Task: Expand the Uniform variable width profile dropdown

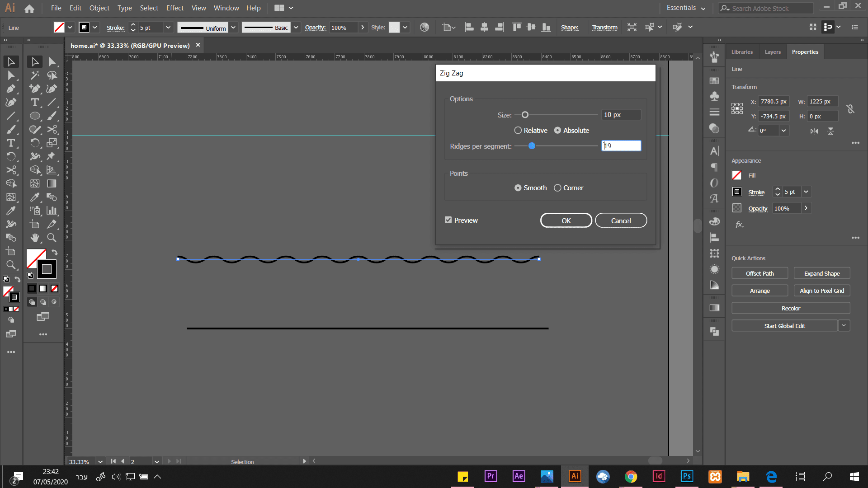Action: [233, 28]
